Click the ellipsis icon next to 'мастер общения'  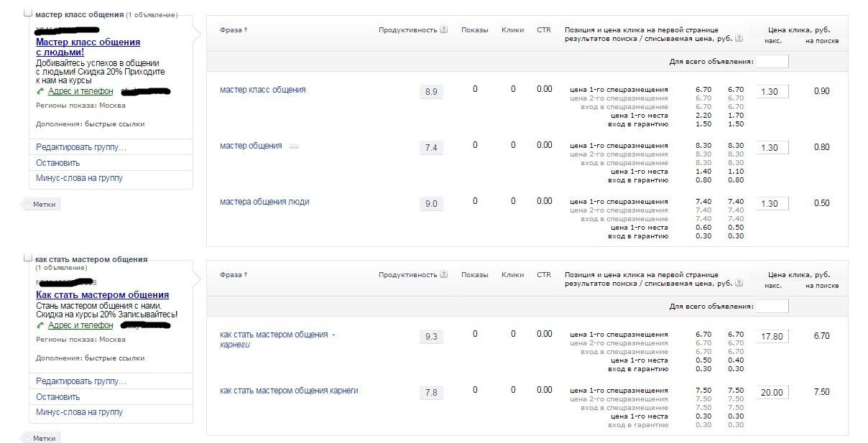293,146
